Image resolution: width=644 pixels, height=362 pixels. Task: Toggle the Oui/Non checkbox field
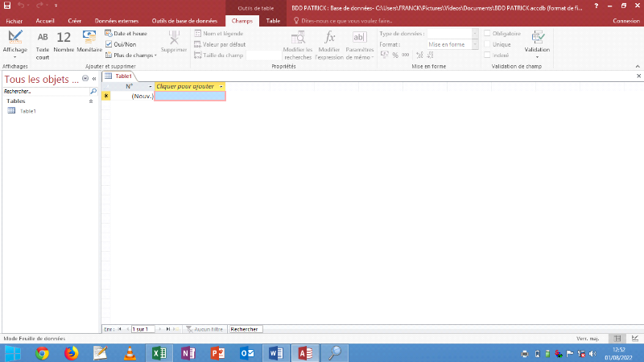pos(109,44)
